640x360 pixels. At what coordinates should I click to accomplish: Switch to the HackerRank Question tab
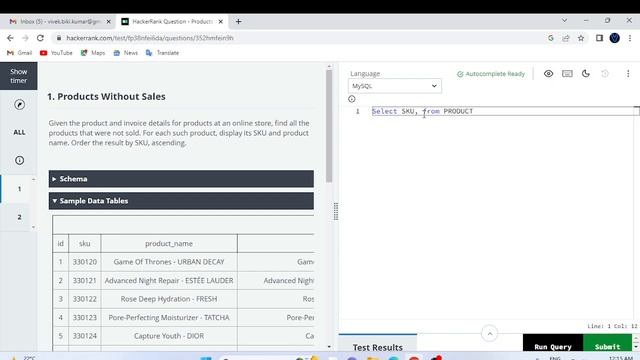[x=171, y=22]
